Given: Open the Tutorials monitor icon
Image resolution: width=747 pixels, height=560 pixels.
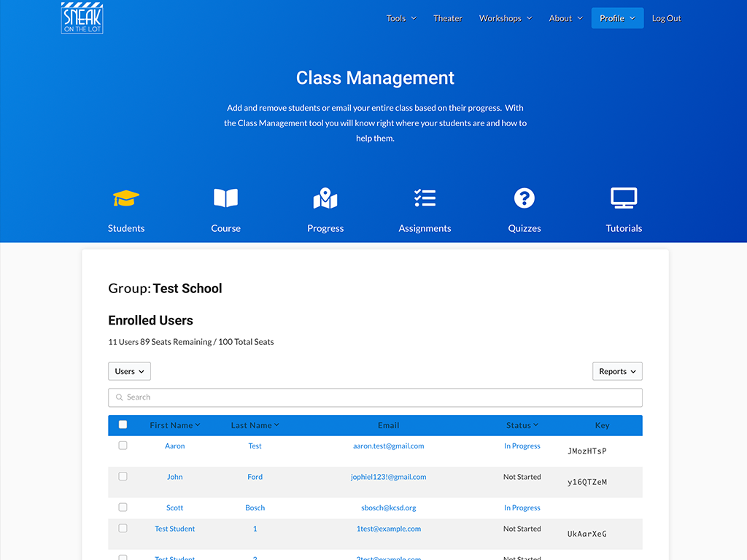Looking at the screenshot, I should [x=624, y=198].
